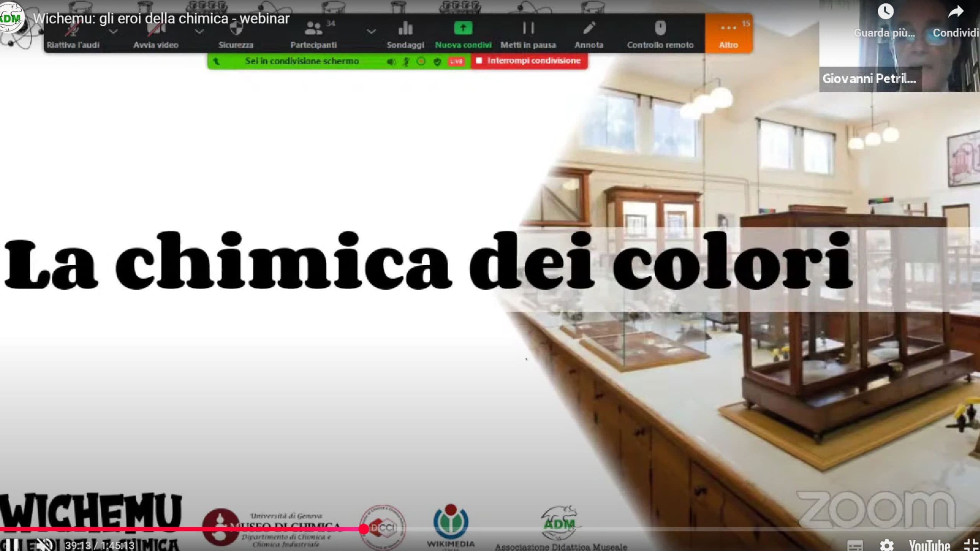Open the Partecipanti panel

(x=314, y=35)
